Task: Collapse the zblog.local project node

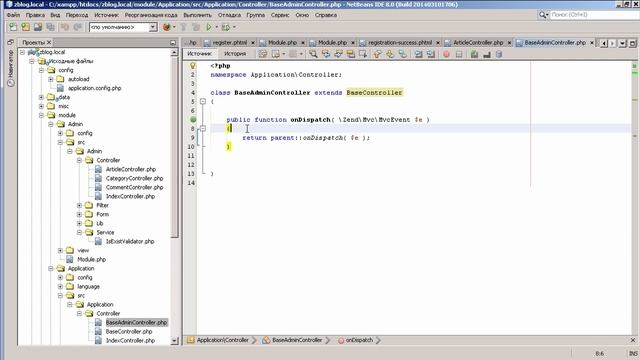Action: point(22,52)
